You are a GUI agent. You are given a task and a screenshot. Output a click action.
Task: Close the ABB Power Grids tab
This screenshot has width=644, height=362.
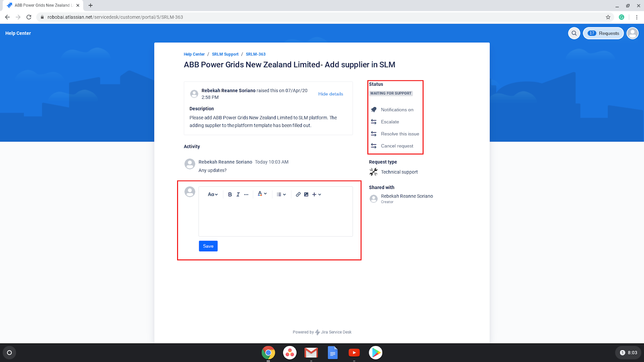tap(78, 6)
